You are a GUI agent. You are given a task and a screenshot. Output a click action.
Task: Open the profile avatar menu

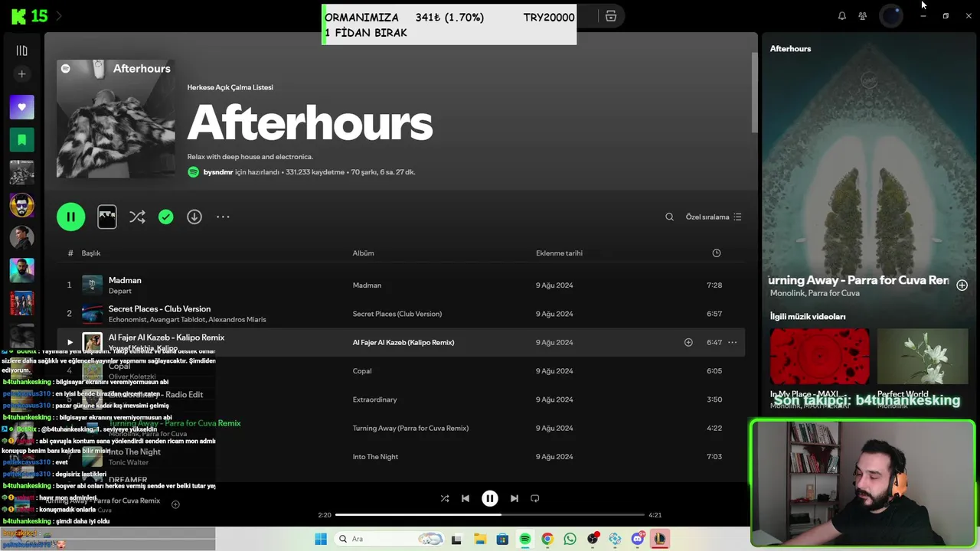pos(891,16)
